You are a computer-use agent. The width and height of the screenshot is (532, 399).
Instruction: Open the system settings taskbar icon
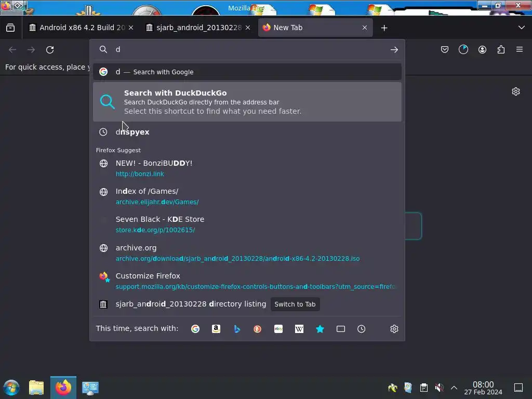90,388
